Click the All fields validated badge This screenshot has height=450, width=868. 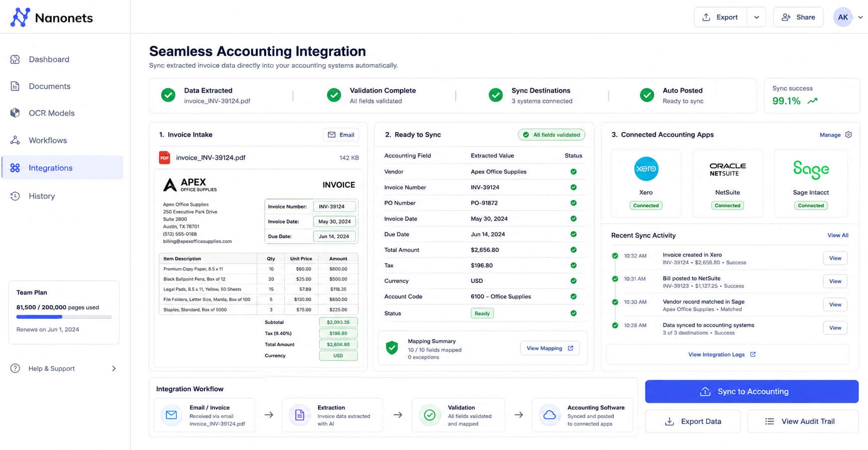click(x=551, y=135)
